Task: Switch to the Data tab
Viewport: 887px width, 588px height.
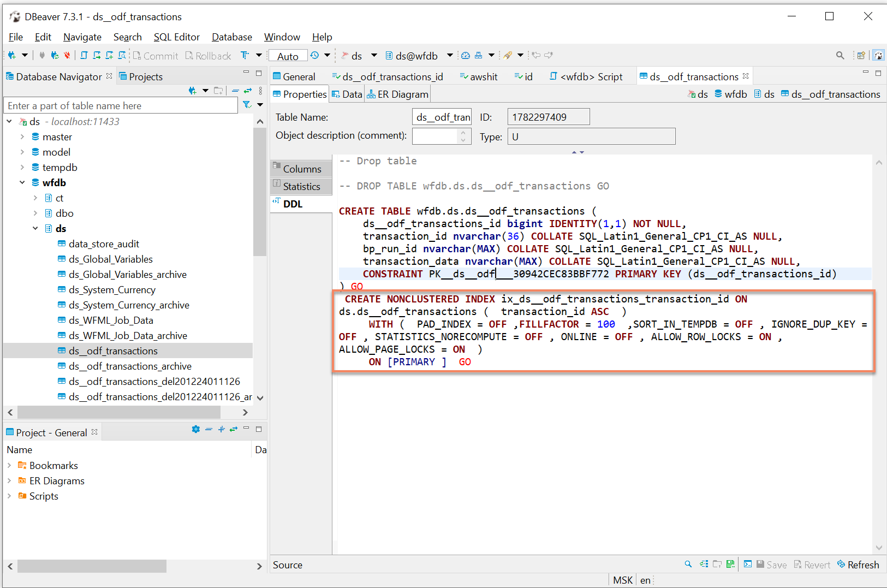Action: [x=347, y=94]
